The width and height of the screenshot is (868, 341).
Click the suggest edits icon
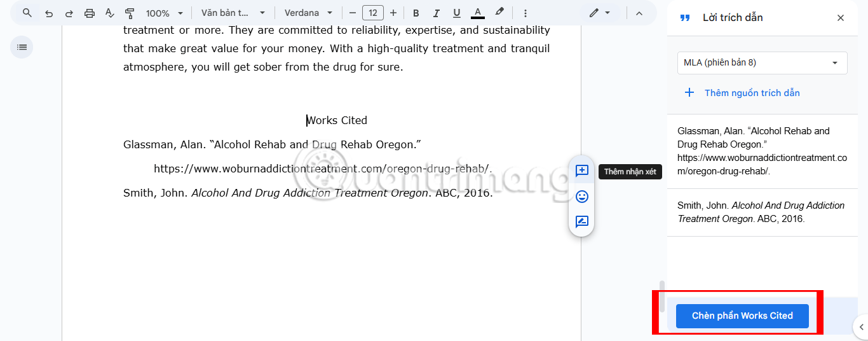(581, 222)
